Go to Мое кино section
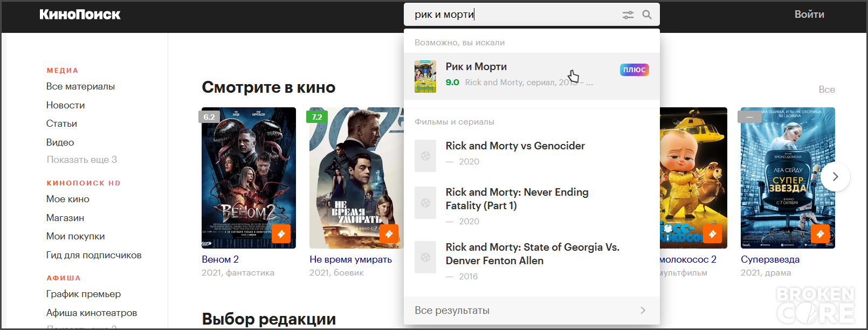The image size is (868, 330). coord(68,199)
